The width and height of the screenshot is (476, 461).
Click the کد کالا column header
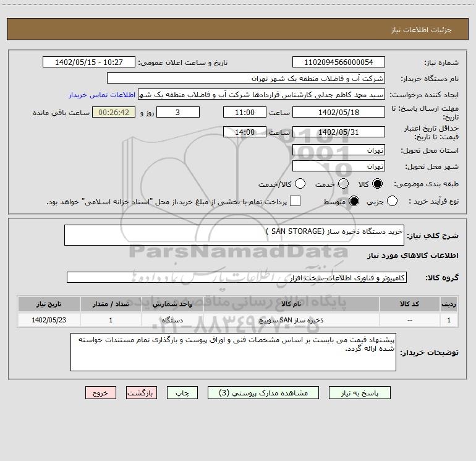pos(409,304)
